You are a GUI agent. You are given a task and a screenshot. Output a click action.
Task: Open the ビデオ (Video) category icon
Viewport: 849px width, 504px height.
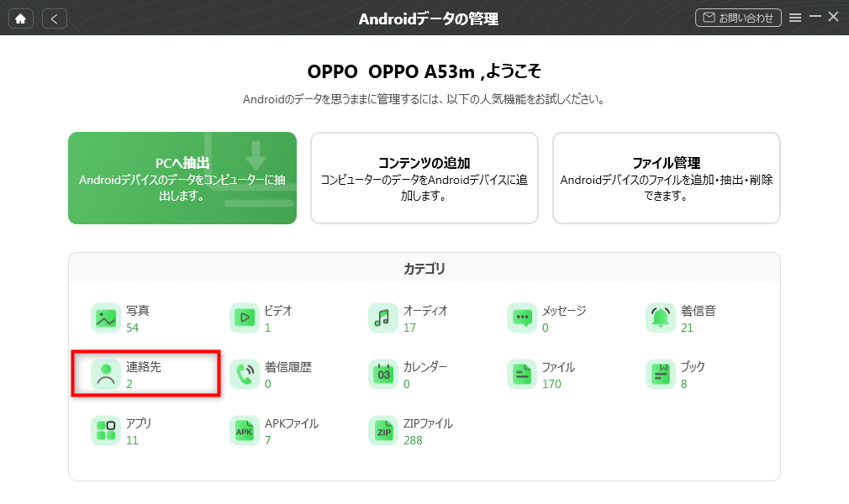click(x=245, y=318)
